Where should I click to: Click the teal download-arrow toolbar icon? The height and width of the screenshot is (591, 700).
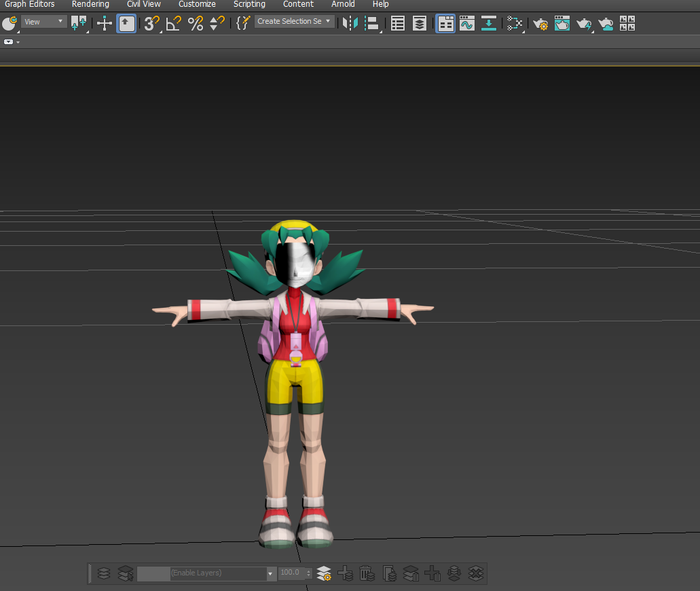click(x=489, y=23)
